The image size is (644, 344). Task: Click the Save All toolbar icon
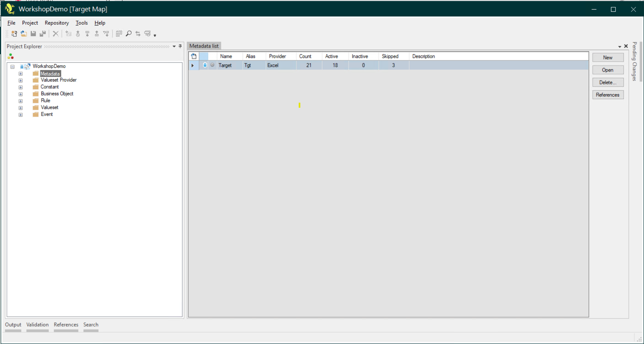click(x=43, y=34)
